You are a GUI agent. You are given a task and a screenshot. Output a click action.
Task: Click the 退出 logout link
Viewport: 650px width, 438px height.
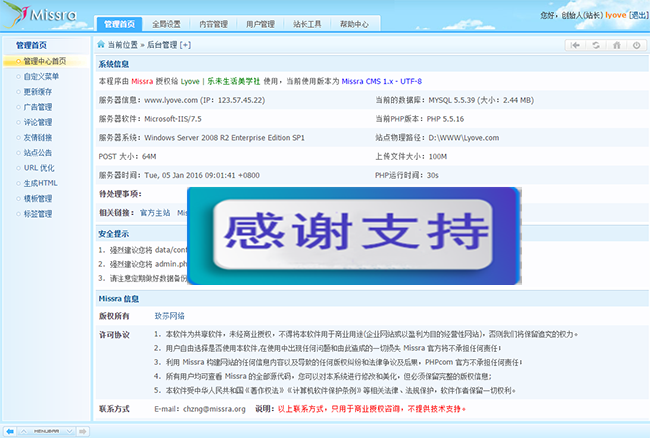[x=639, y=15]
